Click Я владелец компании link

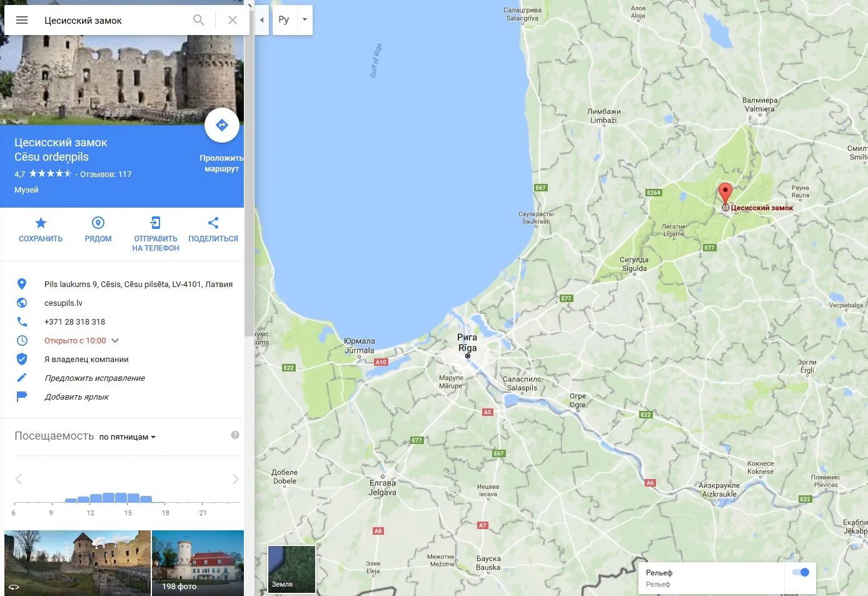[86, 359]
